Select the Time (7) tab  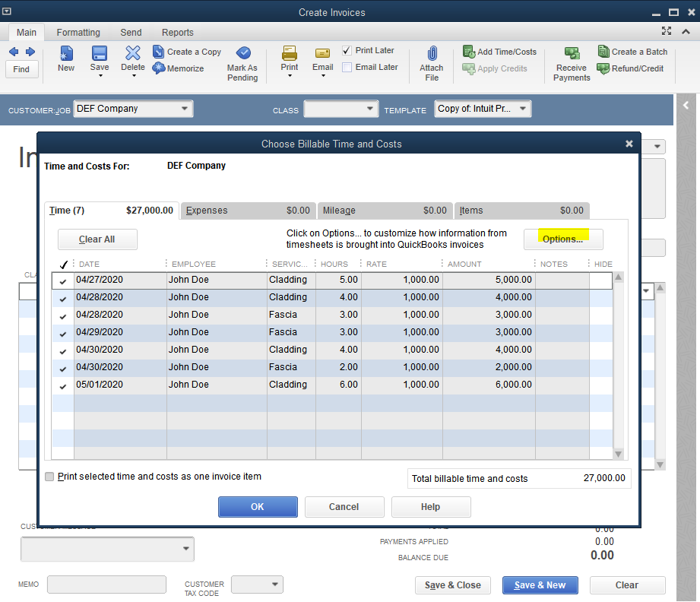[112, 211]
